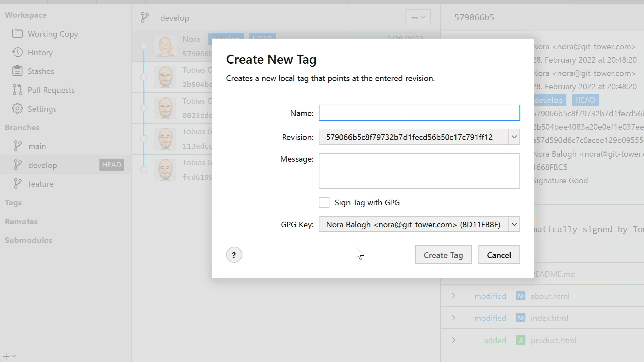Open the Revision dropdown arrow

point(514,137)
